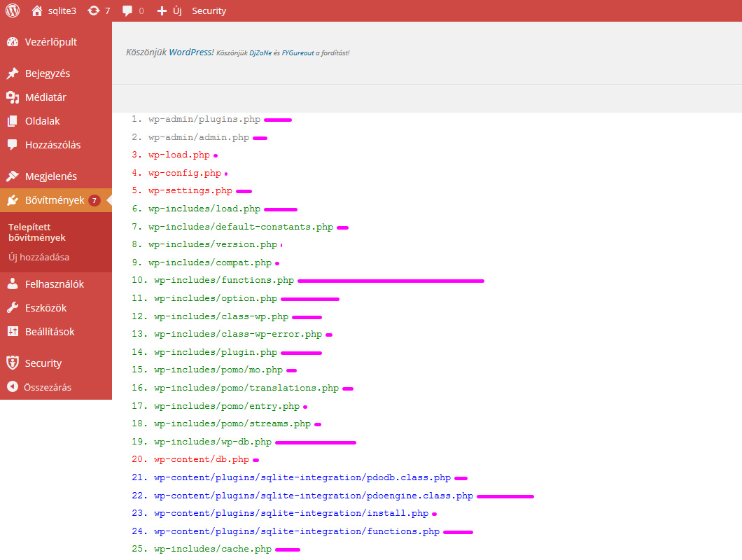
Task: Click the sqlite3 site name link
Action: pyautogui.click(x=62, y=11)
